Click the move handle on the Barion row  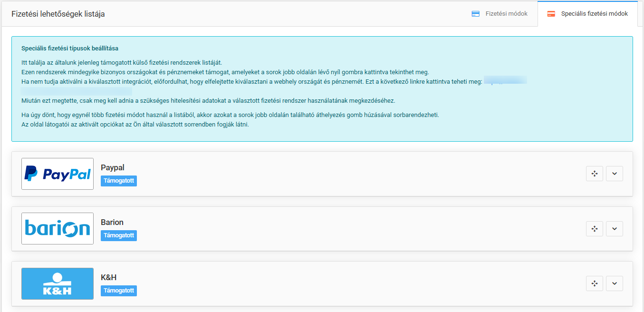594,229
